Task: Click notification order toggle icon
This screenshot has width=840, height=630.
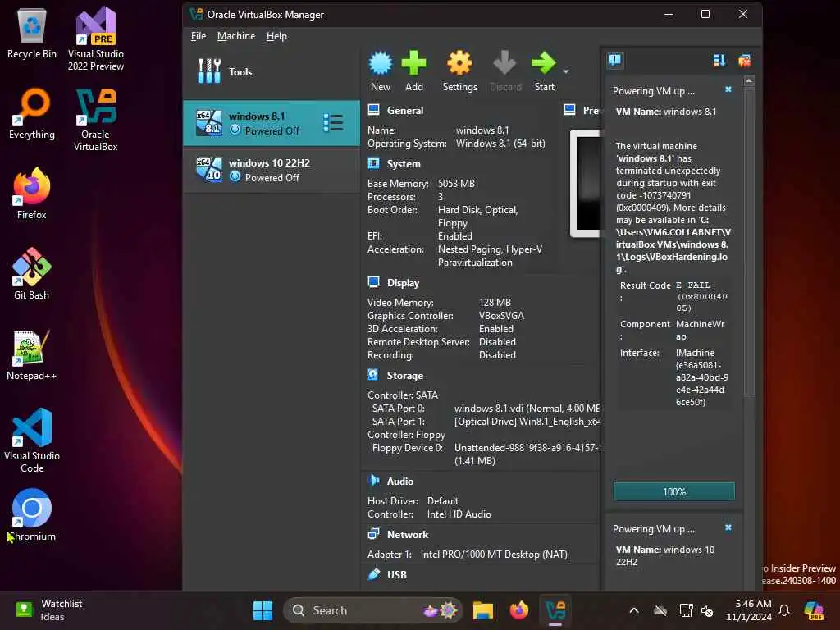Action: (x=719, y=61)
